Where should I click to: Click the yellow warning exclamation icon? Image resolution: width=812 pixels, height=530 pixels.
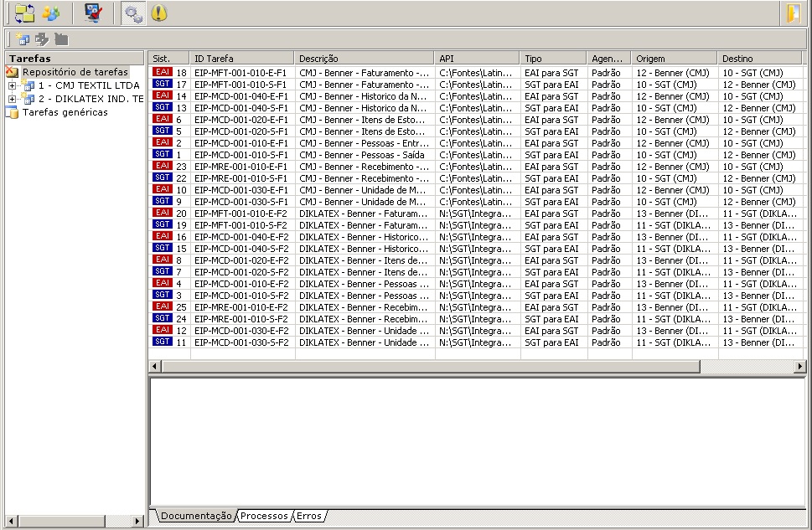tap(158, 13)
